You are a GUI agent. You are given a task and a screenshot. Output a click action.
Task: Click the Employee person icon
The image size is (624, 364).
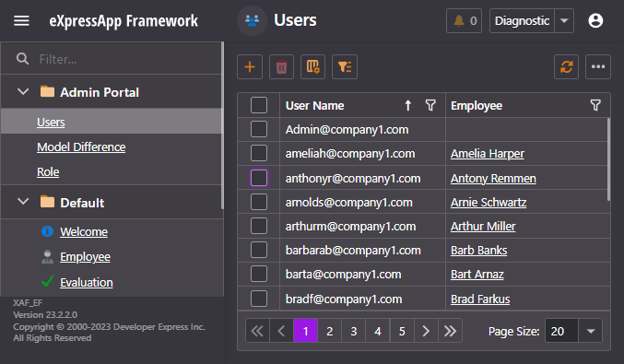[47, 256]
